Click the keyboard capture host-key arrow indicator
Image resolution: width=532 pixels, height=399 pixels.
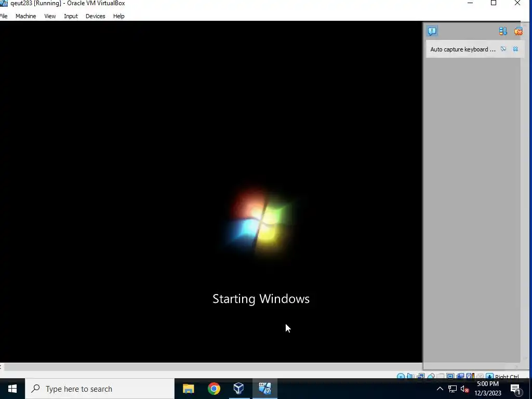click(x=489, y=376)
